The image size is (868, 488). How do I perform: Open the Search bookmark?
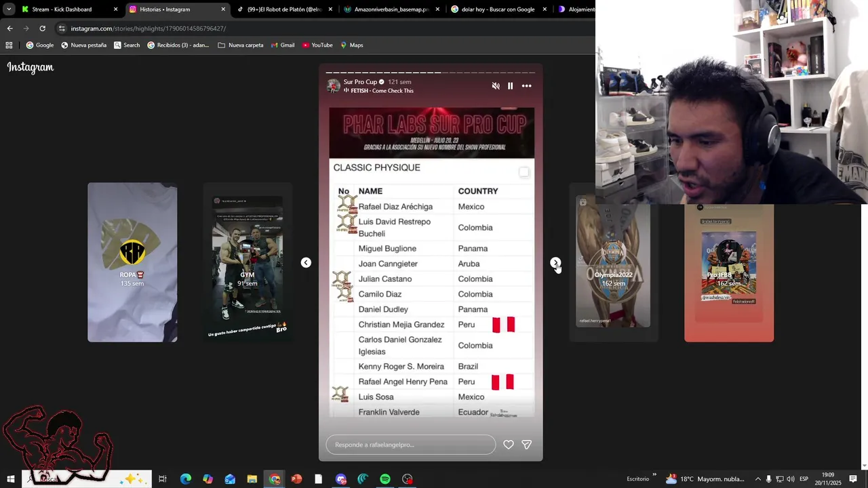click(127, 45)
